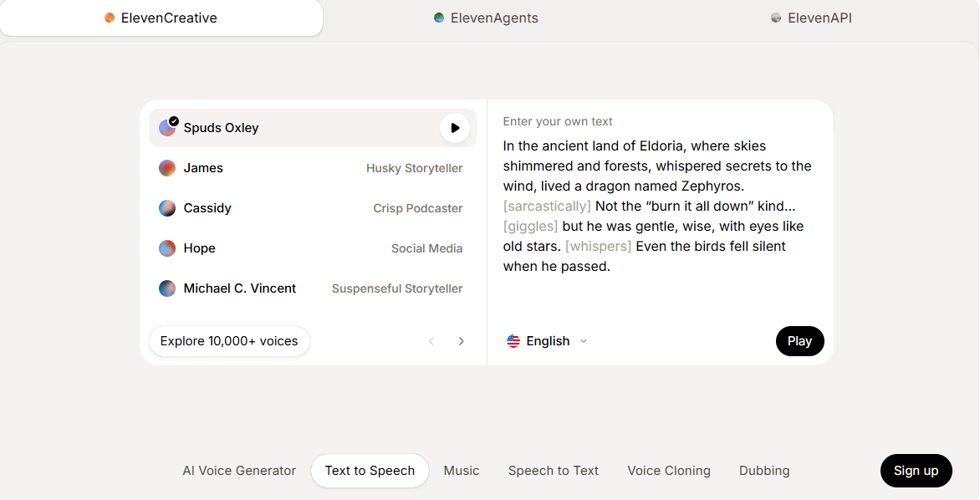This screenshot has height=500, width=980.
Task: Select the Dubbing tab
Action: [x=764, y=471]
